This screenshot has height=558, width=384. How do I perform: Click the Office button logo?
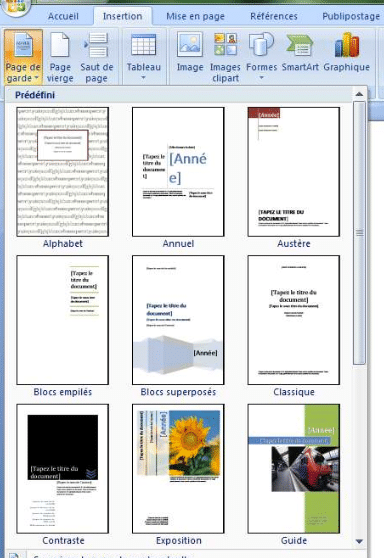pyautogui.click(x=15, y=6)
